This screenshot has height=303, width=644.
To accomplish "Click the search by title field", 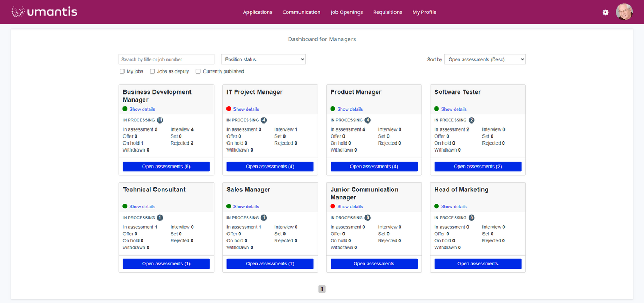I will tap(166, 60).
